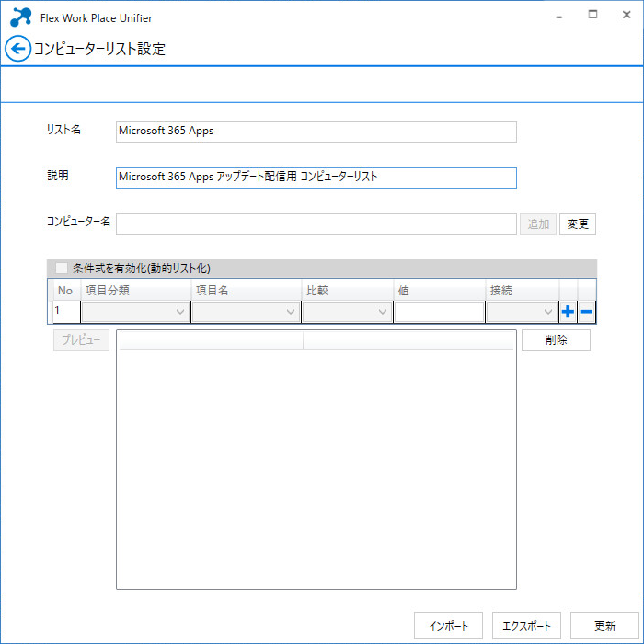The width and height of the screenshot is (644, 644).
Task: Open the 項目名 dropdown in row 1
Action: pyautogui.click(x=246, y=312)
